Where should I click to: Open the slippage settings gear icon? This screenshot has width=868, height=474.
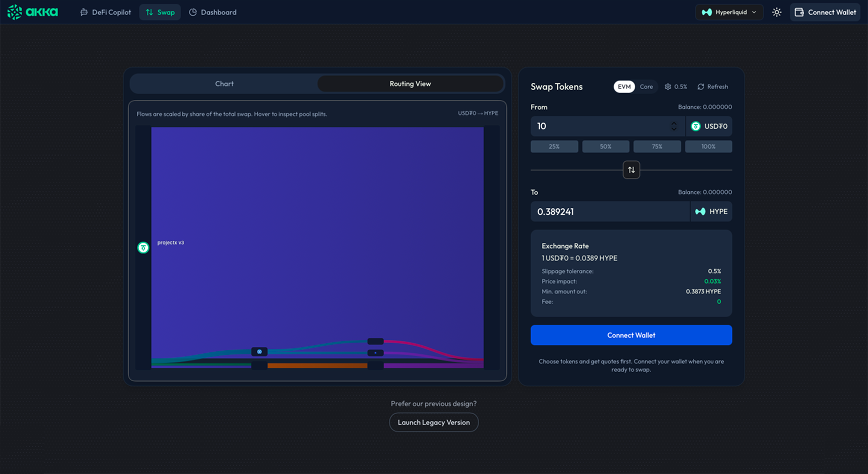point(668,87)
